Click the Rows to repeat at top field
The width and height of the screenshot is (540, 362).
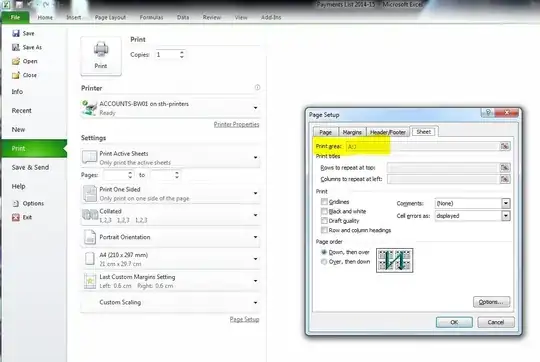(443, 168)
